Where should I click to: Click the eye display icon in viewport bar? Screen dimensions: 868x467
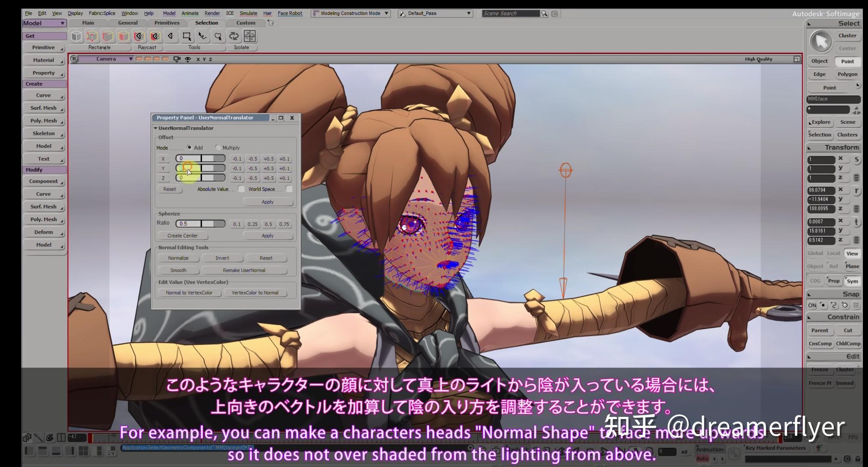tap(187, 59)
